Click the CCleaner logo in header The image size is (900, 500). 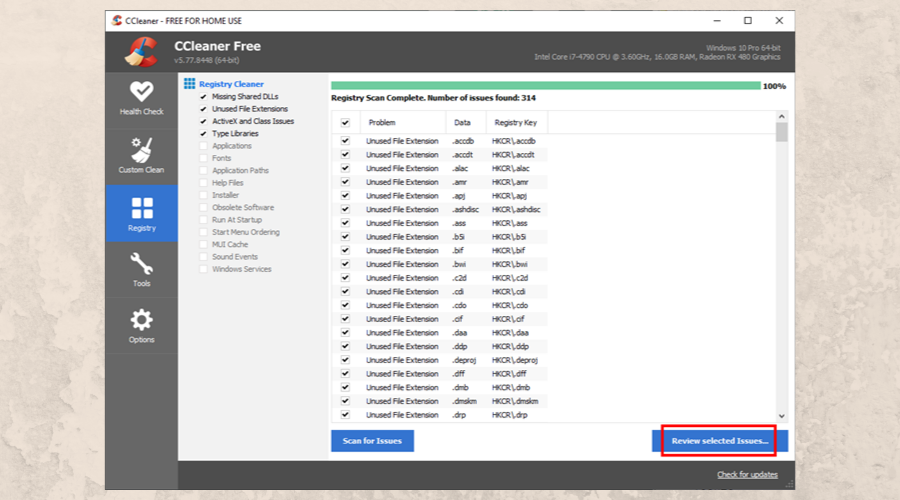(x=142, y=52)
